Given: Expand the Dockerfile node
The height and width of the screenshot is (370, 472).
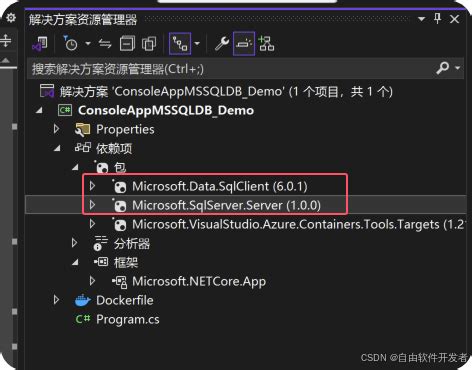Looking at the screenshot, I should click(56, 300).
